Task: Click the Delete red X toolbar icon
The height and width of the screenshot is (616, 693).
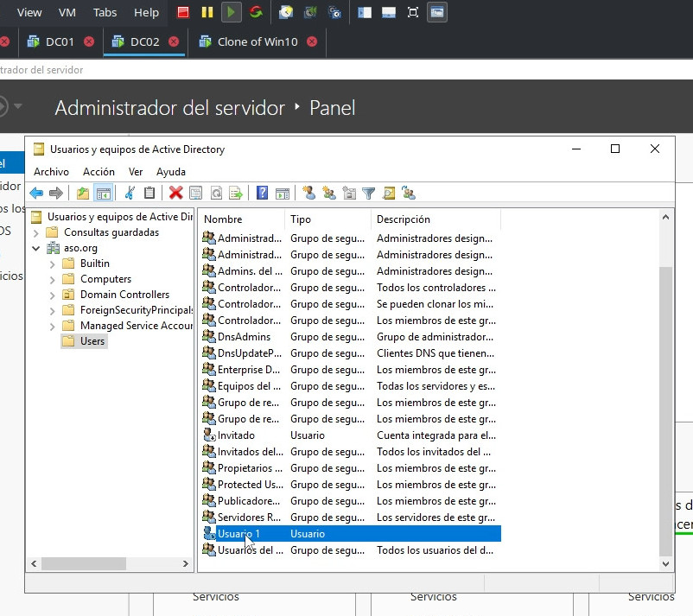Action: pos(175,194)
